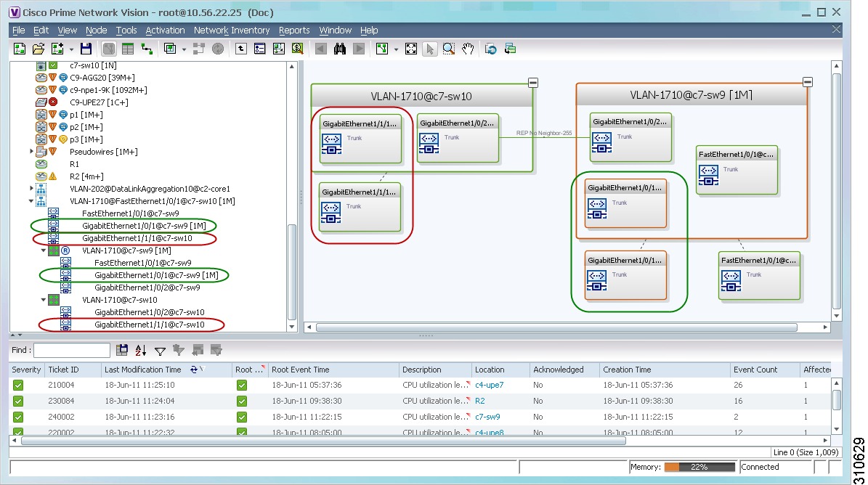The width and height of the screenshot is (868, 485).
Task: Click the Connected status bar text
Action: [760, 467]
